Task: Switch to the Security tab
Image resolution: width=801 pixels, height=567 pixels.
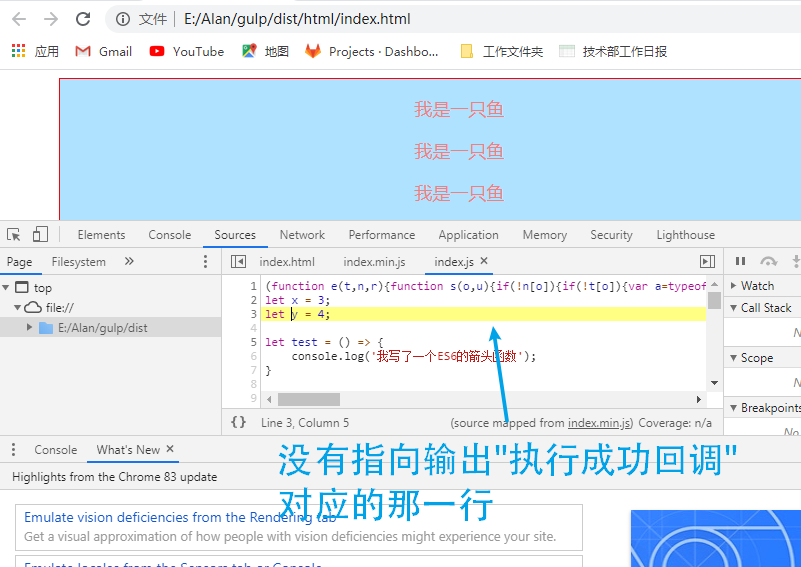Action: tap(611, 235)
